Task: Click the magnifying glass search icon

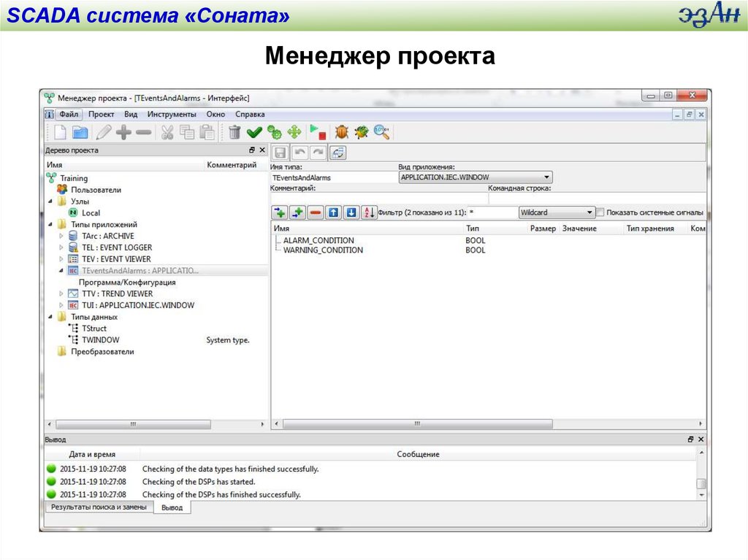Action: [x=381, y=132]
